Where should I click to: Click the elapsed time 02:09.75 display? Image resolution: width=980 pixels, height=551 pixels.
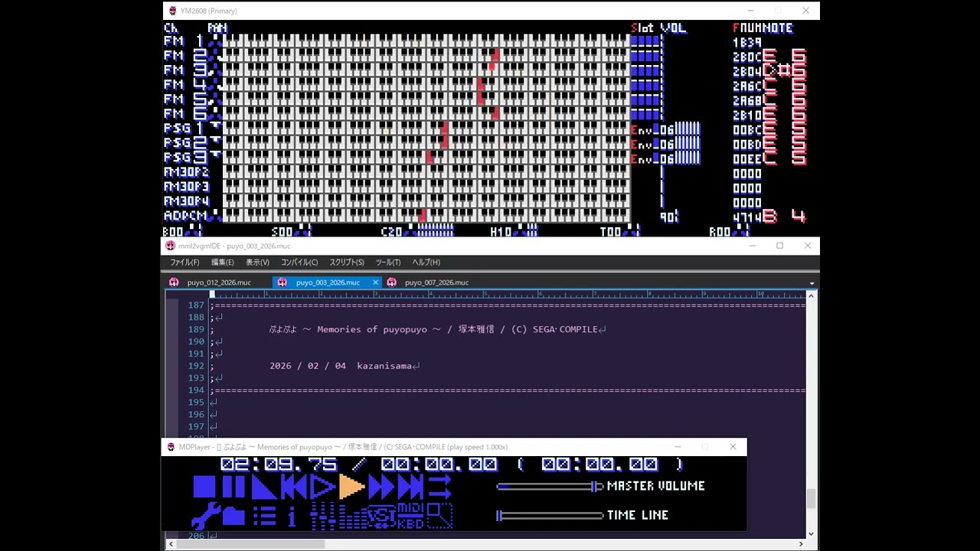click(279, 465)
